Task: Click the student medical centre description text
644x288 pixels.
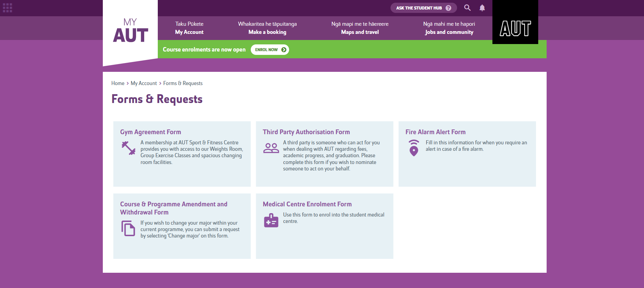Action: click(334, 218)
